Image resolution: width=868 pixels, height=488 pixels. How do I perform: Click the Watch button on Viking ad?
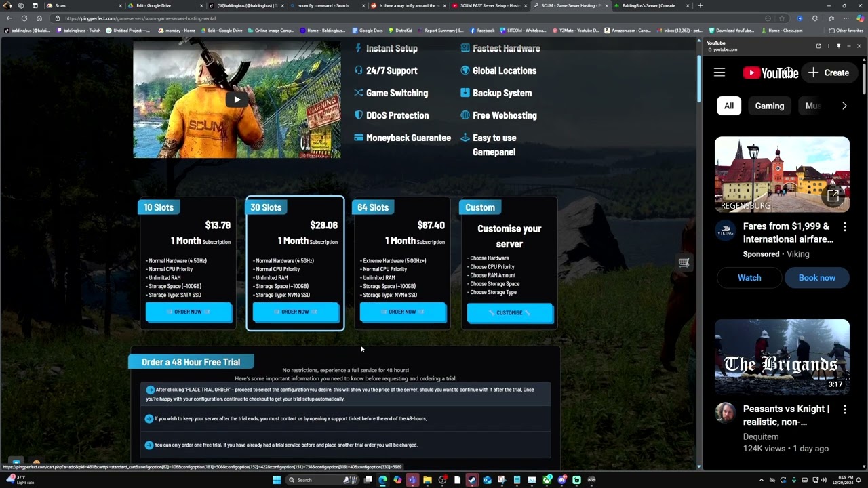[x=749, y=278]
